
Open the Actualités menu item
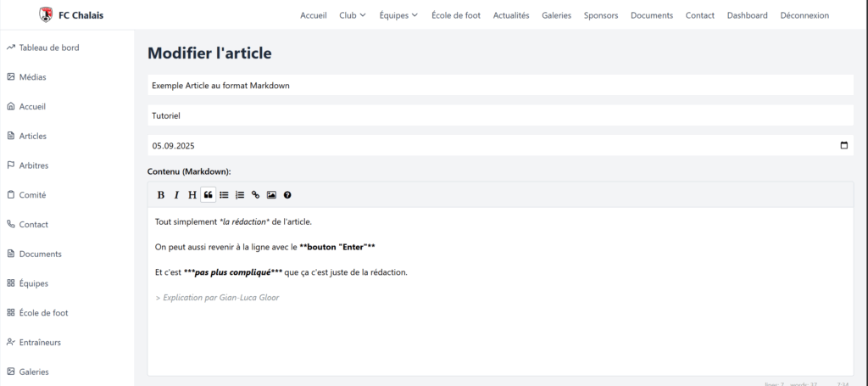coord(511,15)
